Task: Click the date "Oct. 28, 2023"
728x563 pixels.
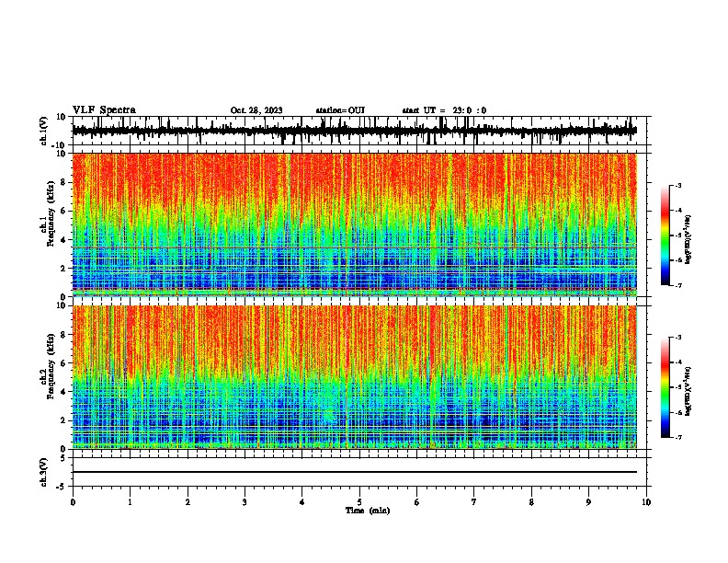Action: (256, 110)
